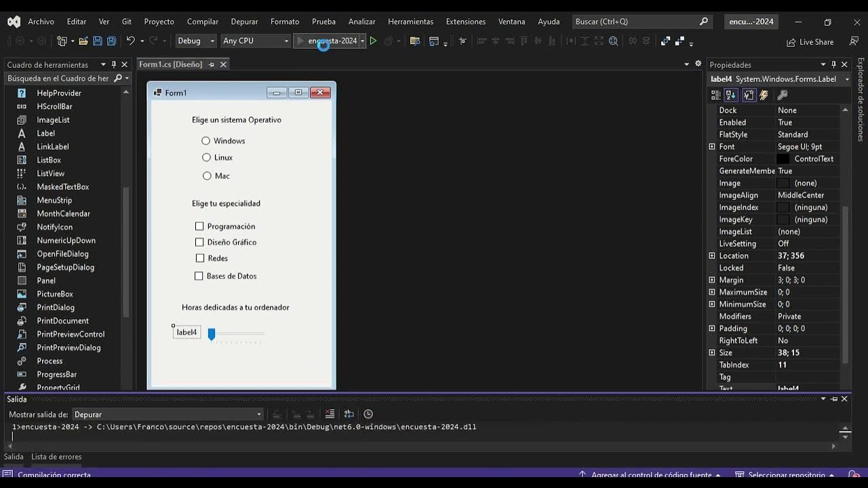Open the encuesta-2024 start target dropdown arrow
The width and height of the screenshot is (868, 488).
click(x=363, y=41)
